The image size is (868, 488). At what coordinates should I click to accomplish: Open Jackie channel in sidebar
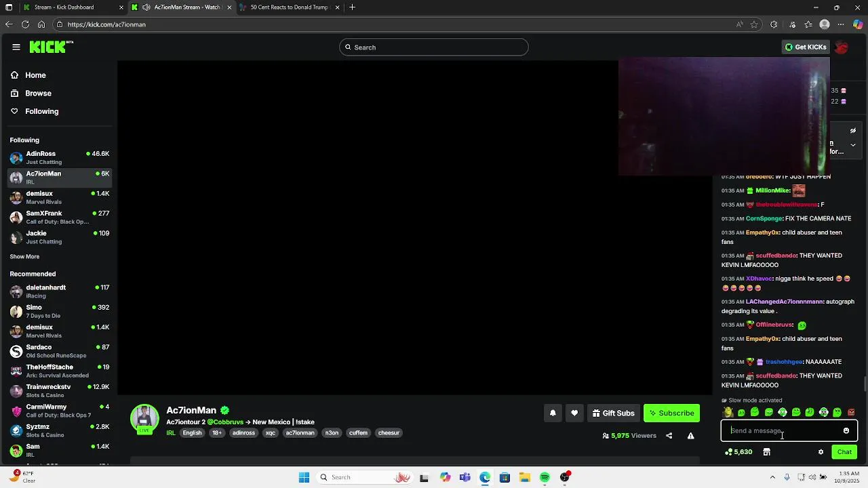tap(60, 237)
